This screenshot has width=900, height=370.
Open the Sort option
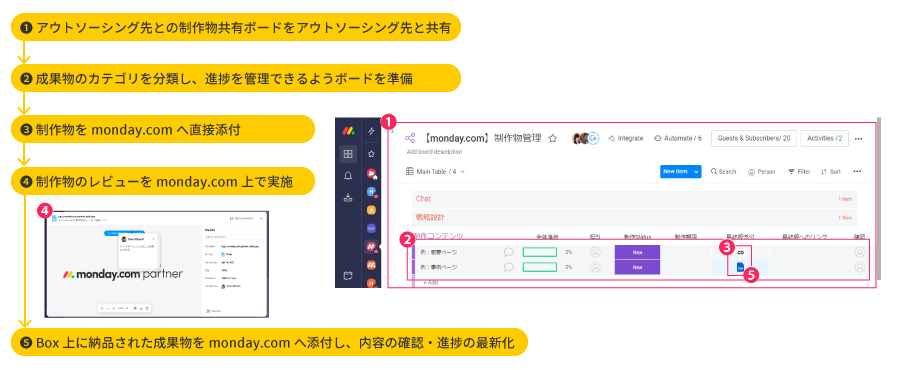point(831,172)
